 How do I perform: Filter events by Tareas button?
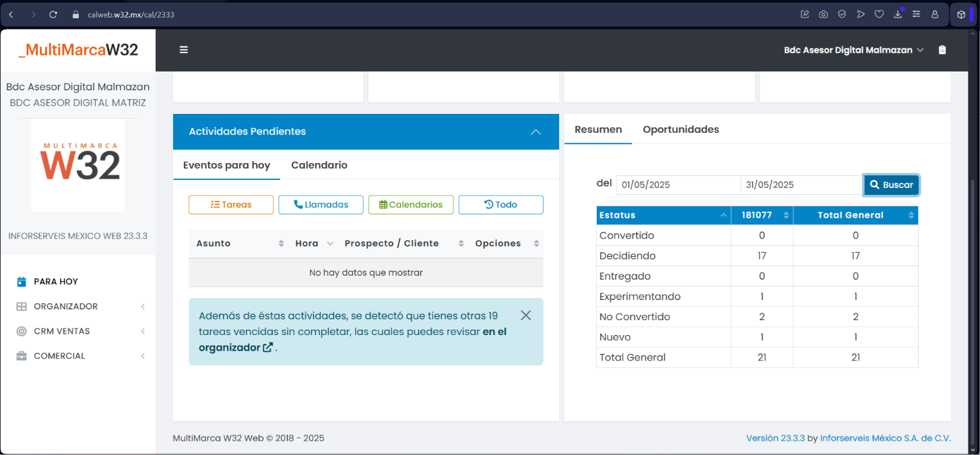[x=231, y=205]
